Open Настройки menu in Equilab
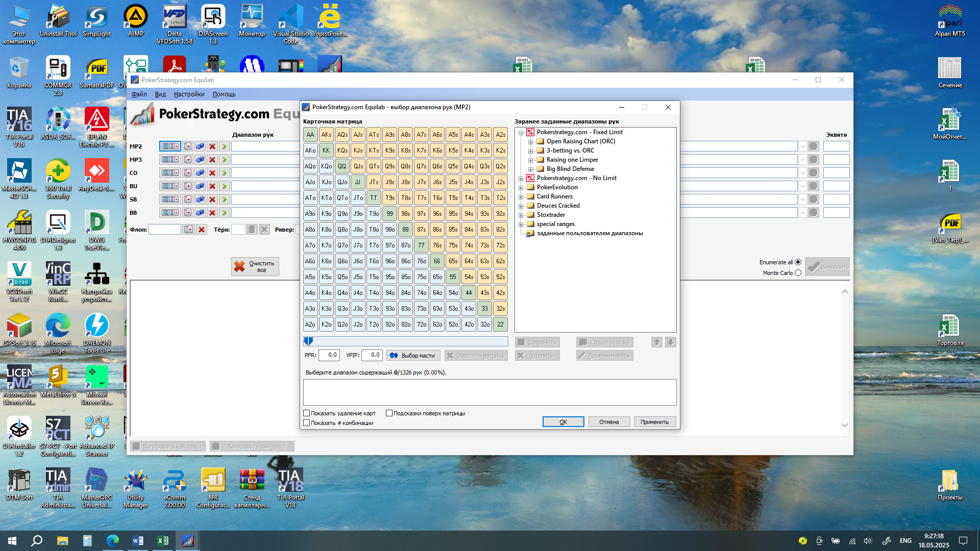The height and width of the screenshot is (551, 980). (x=189, y=94)
